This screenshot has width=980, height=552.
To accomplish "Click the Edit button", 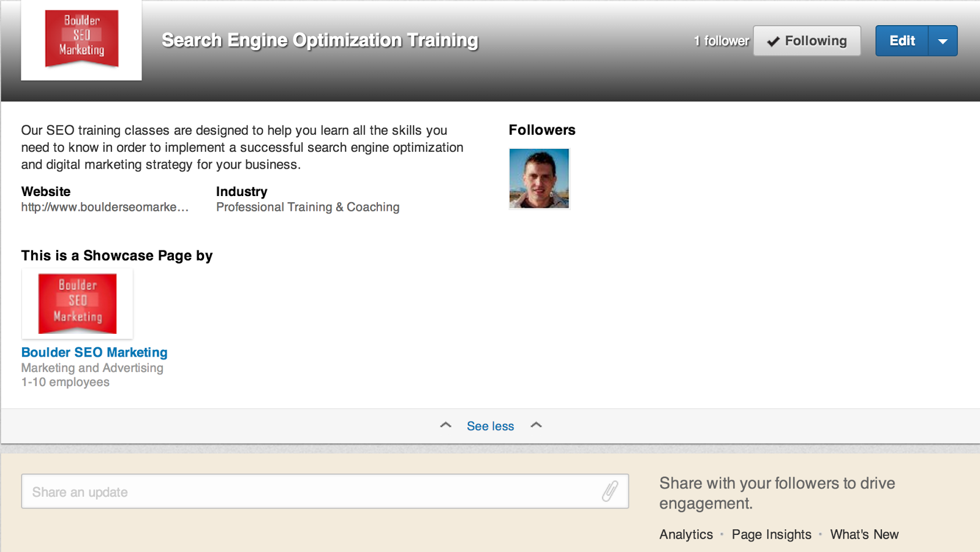I will [x=902, y=41].
